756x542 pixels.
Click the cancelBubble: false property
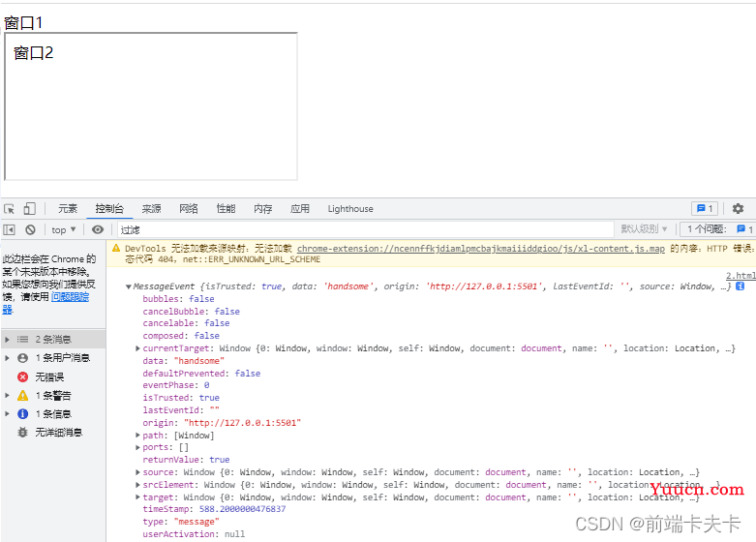tap(191, 311)
